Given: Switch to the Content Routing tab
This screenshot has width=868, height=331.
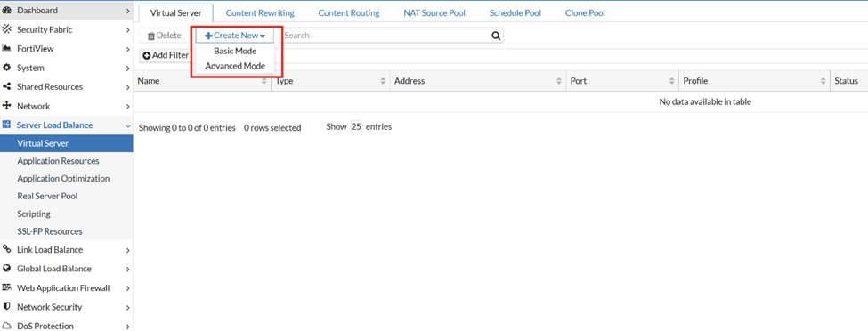Looking at the screenshot, I should tap(349, 12).
